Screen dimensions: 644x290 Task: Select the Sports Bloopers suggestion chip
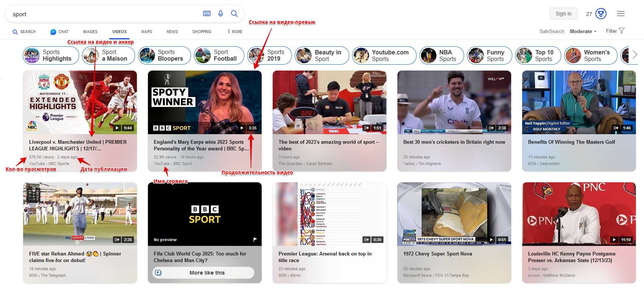164,56
